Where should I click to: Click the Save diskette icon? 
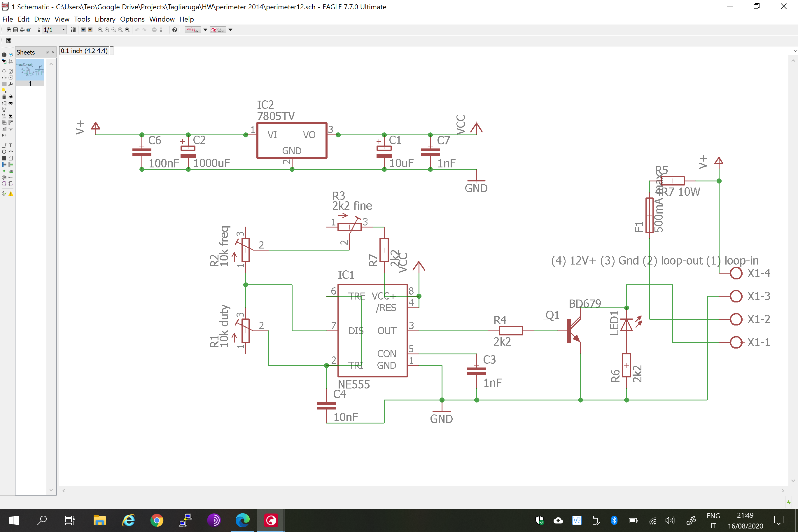(x=15, y=30)
